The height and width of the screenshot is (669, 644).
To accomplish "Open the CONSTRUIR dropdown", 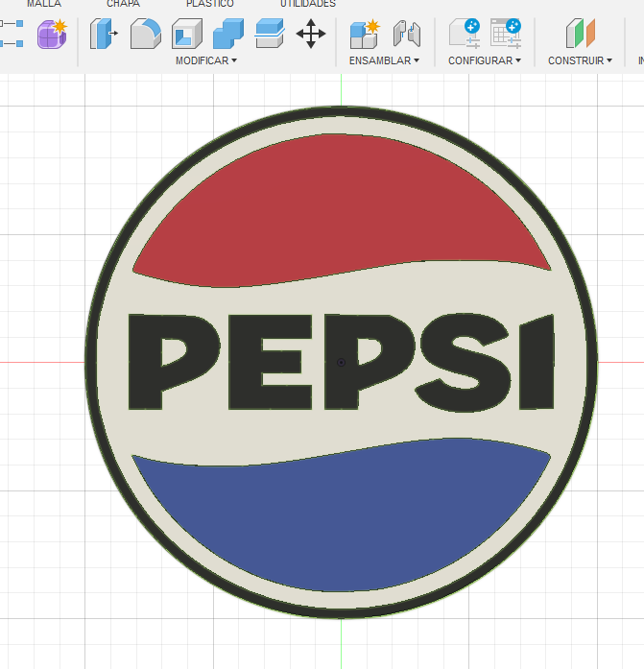I will coord(580,60).
